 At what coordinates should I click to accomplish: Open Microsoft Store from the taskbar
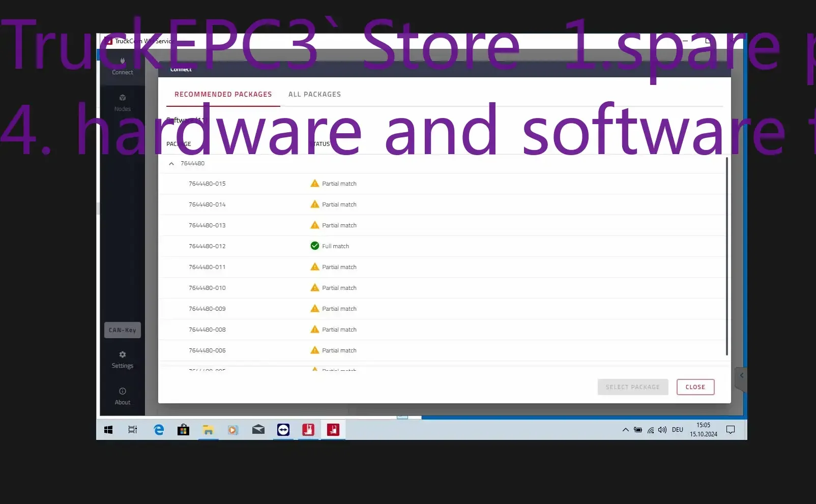(x=183, y=430)
